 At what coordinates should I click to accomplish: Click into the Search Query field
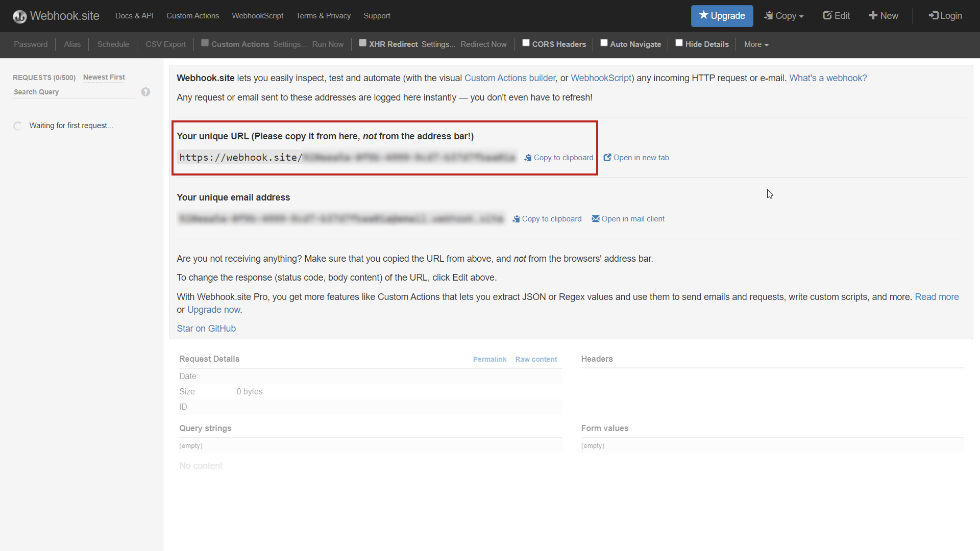[73, 92]
